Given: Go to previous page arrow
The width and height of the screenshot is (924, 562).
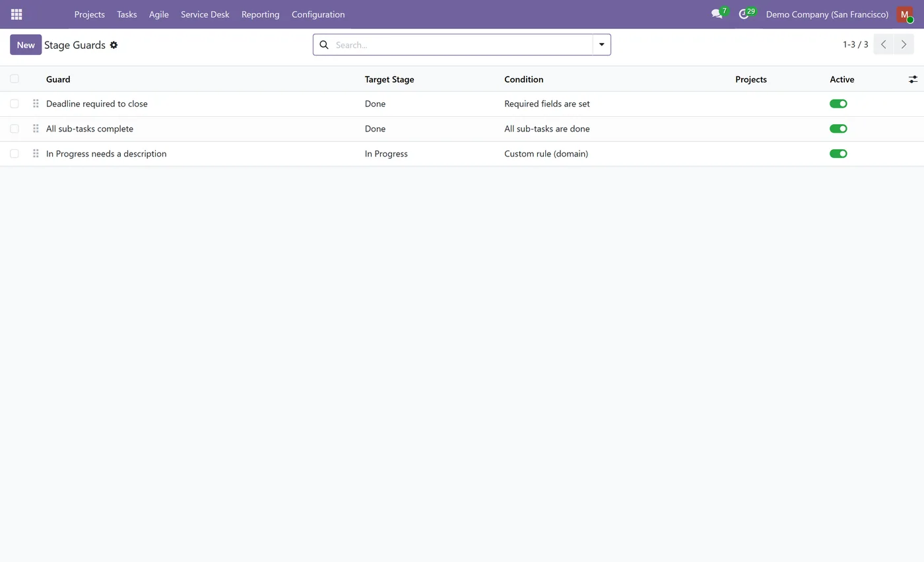Looking at the screenshot, I should tap(883, 44).
